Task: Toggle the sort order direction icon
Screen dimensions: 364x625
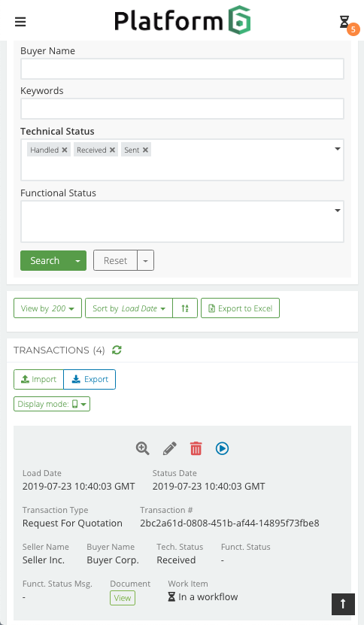Action: [x=185, y=308]
